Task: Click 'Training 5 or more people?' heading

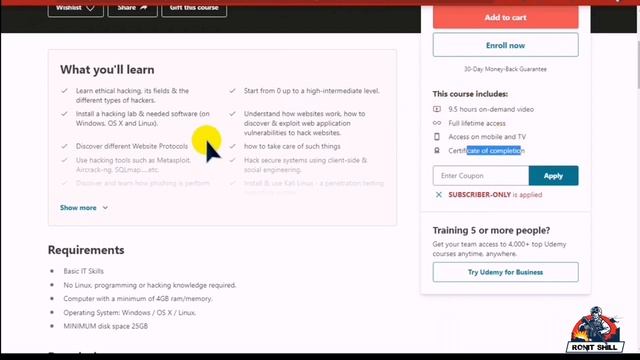Action: [x=491, y=230]
